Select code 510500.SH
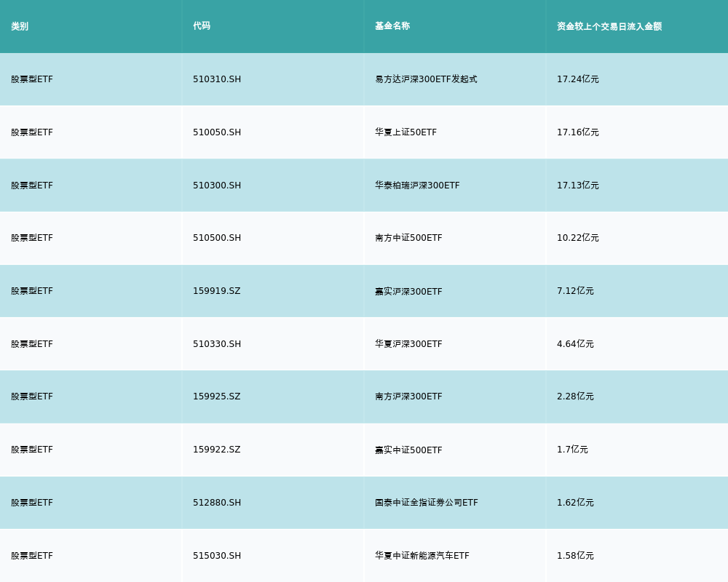The width and height of the screenshot is (728, 582). (217, 238)
